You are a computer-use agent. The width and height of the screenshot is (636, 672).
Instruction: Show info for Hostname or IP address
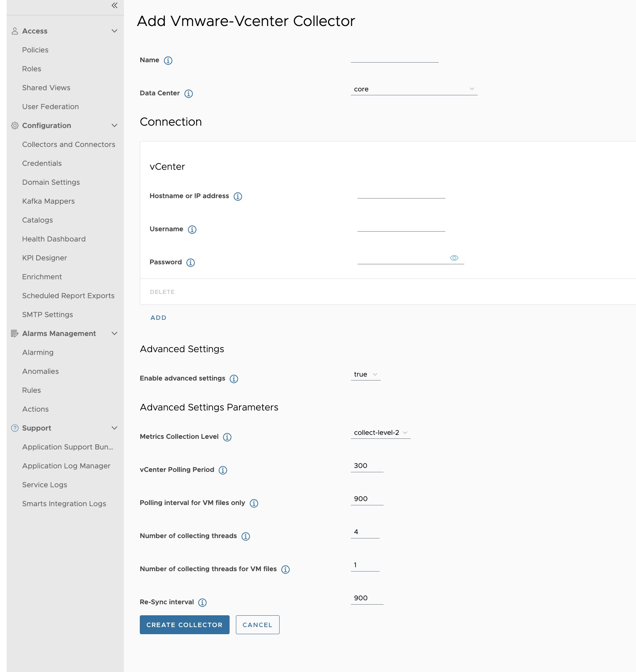[x=238, y=197]
